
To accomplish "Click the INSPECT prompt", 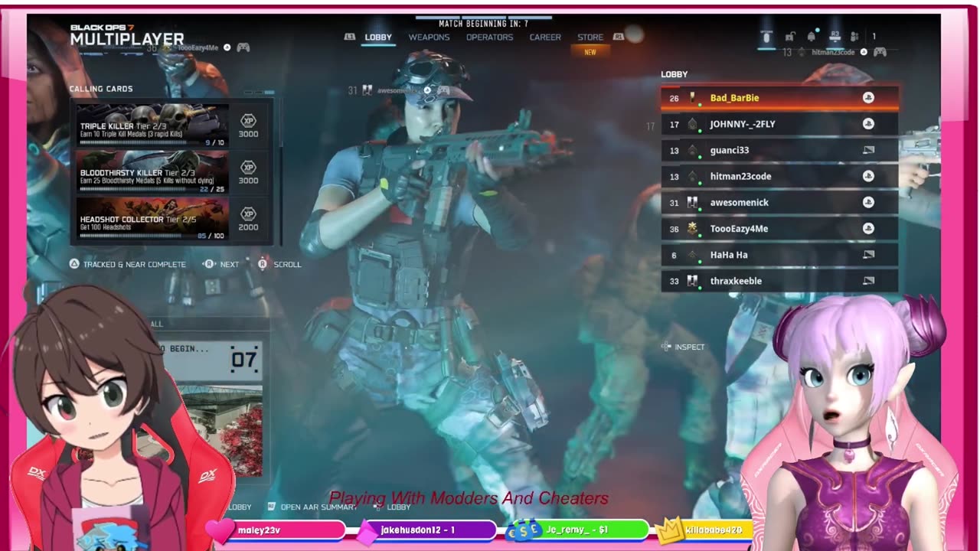I will 683,347.
